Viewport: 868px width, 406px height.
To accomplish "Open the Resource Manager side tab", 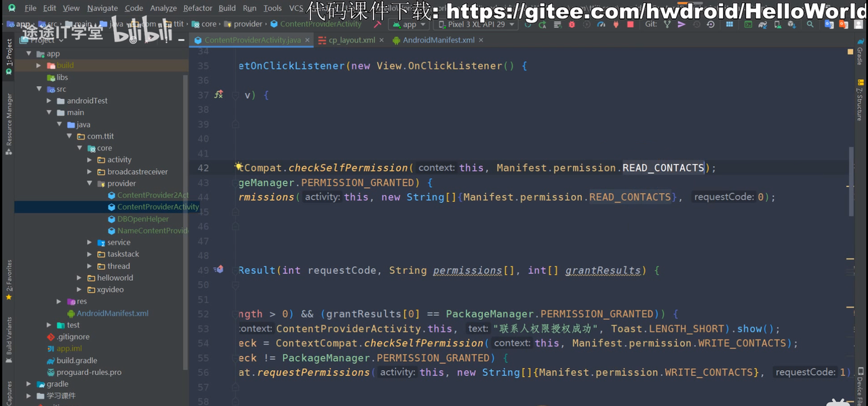I will point(9,125).
